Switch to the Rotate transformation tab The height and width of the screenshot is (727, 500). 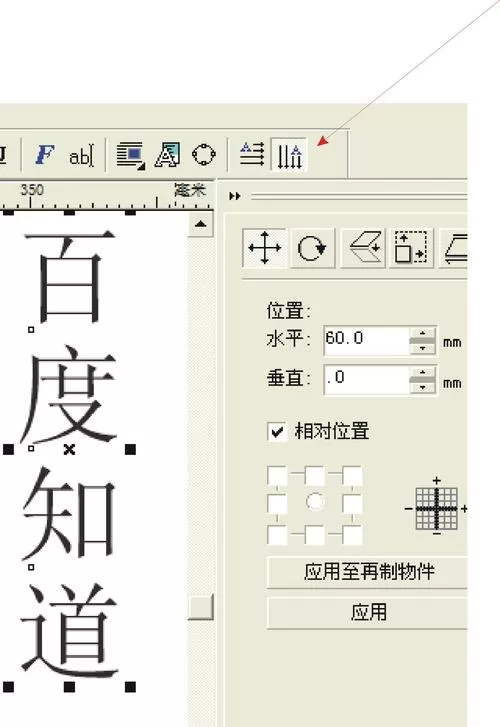(x=313, y=248)
